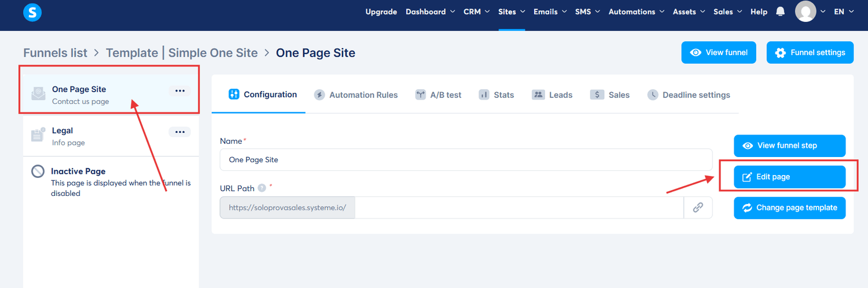
Task: Click the user profile avatar
Action: (x=806, y=12)
